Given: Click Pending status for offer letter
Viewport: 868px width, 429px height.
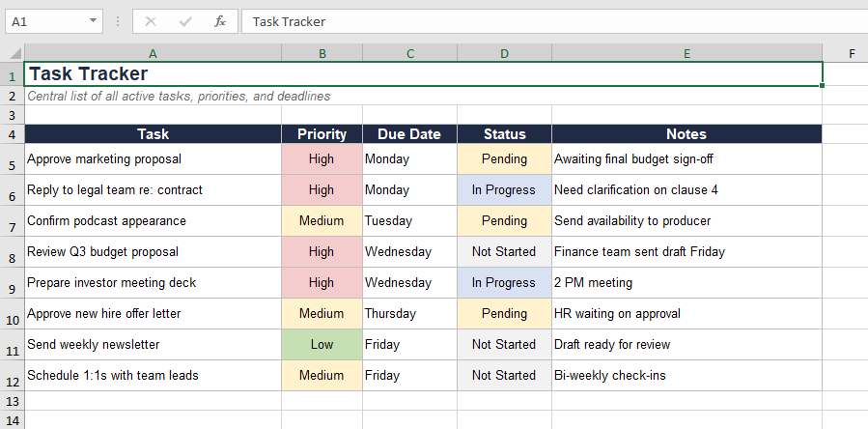Looking at the screenshot, I should tap(504, 314).
